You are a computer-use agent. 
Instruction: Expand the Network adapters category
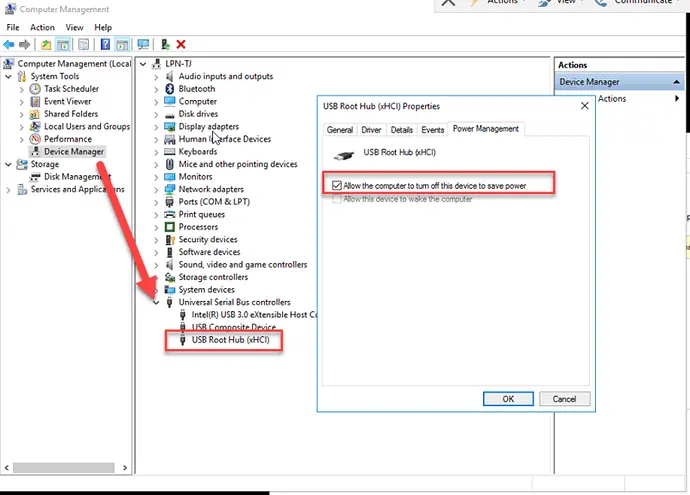pos(156,189)
